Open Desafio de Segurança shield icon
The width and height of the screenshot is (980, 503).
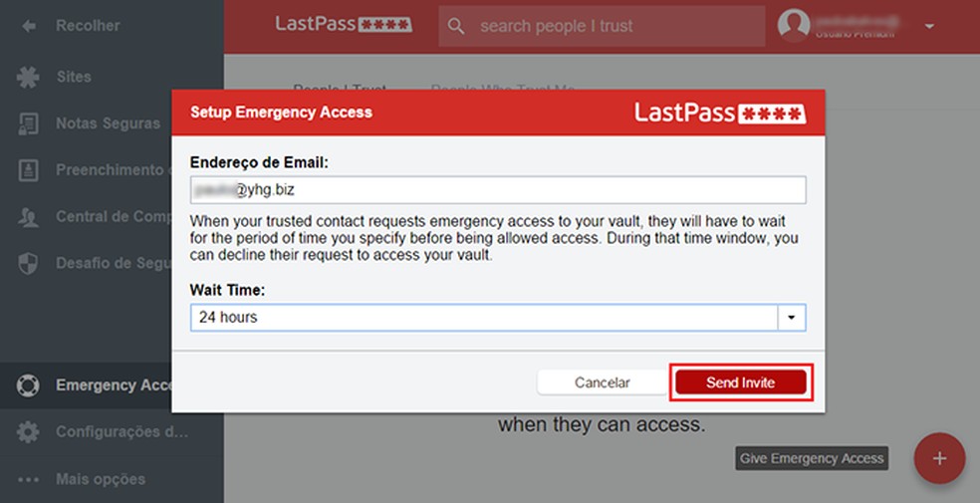[x=28, y=263]
